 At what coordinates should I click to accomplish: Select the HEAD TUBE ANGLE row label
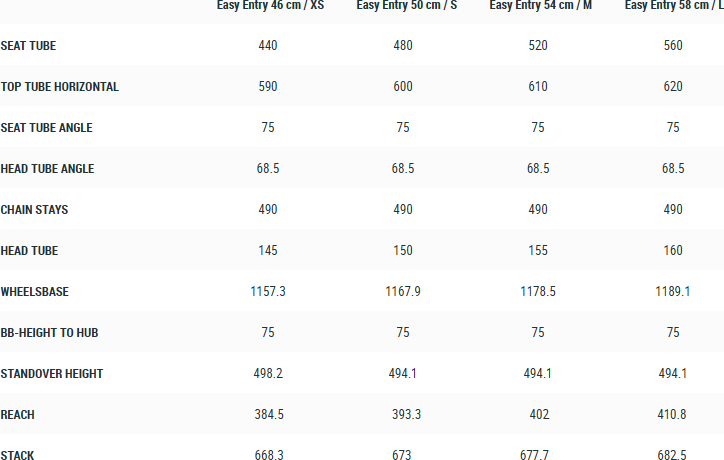(x=48, y=169)
